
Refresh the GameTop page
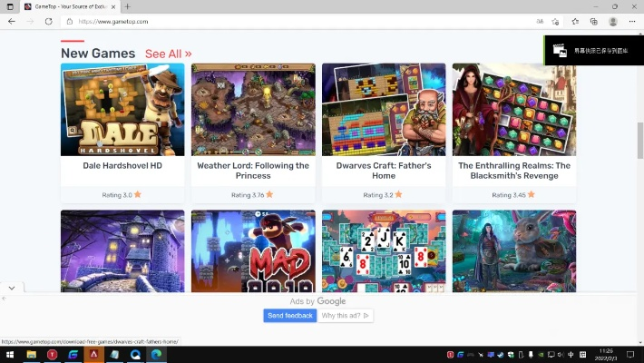pos(48,22)
